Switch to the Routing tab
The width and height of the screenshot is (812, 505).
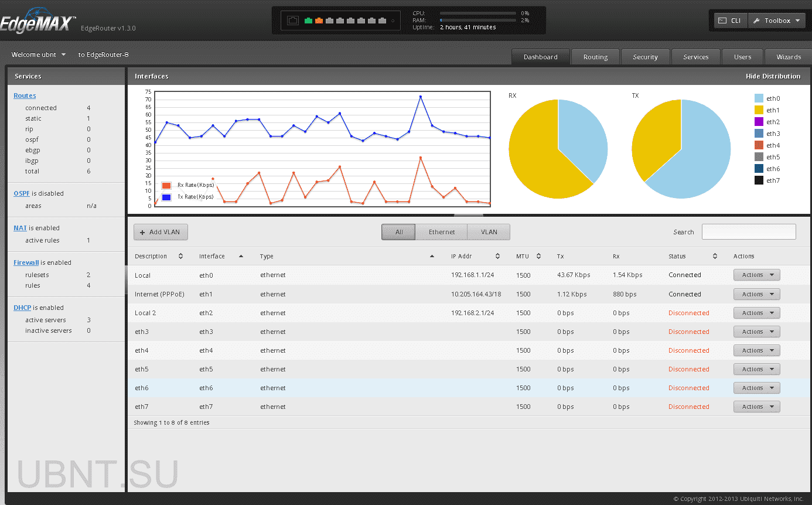[x=595, y=56]
